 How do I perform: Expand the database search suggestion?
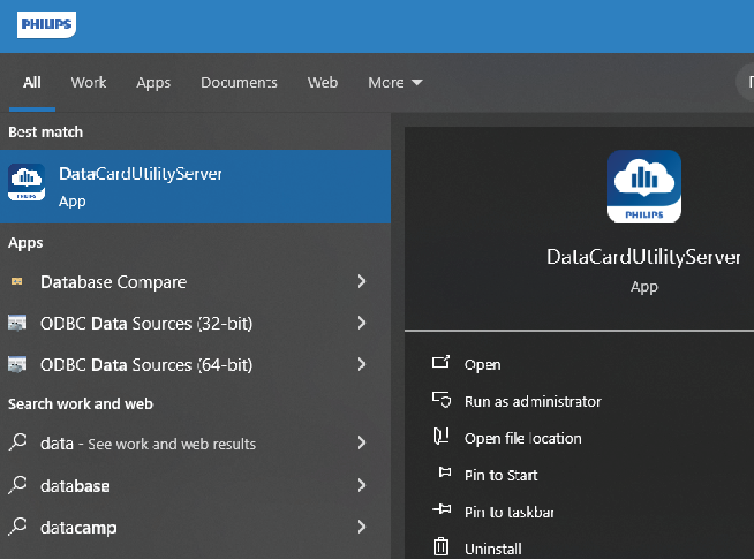(361, 486)
